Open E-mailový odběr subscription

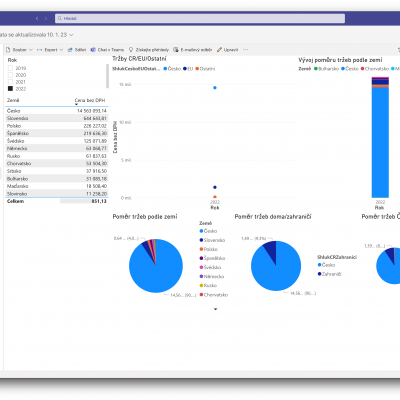pyautogui.click(x=193, y=50)
